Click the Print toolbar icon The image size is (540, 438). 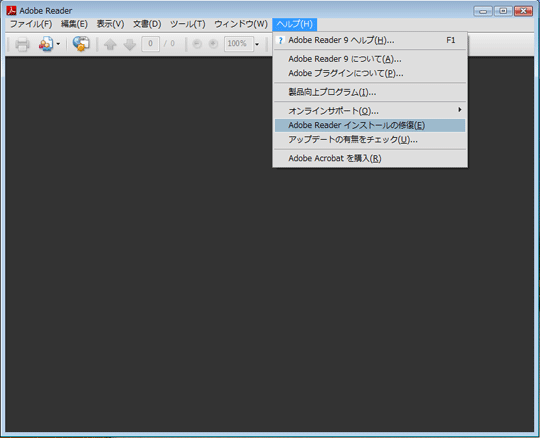pos(22,44)
